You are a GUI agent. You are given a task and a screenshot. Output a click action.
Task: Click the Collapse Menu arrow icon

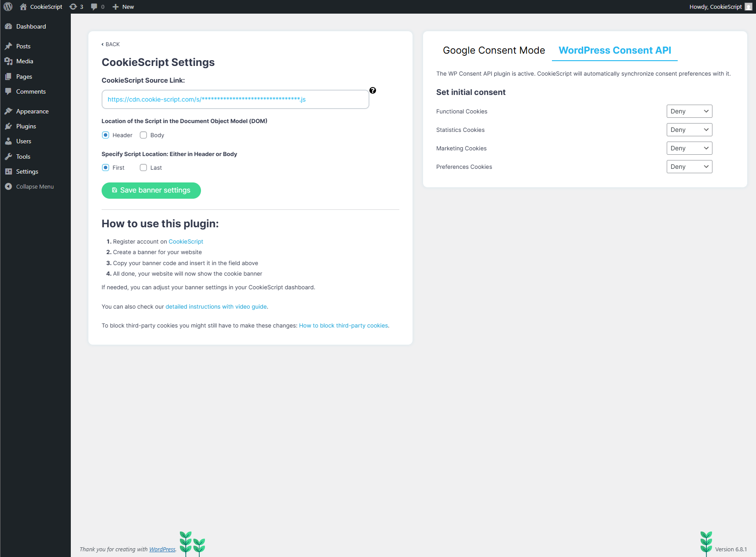coord(8,186)
